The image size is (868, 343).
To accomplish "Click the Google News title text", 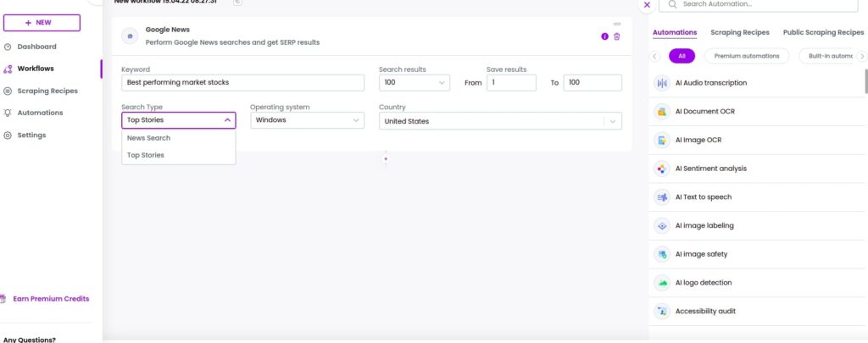I will point(168,30).
